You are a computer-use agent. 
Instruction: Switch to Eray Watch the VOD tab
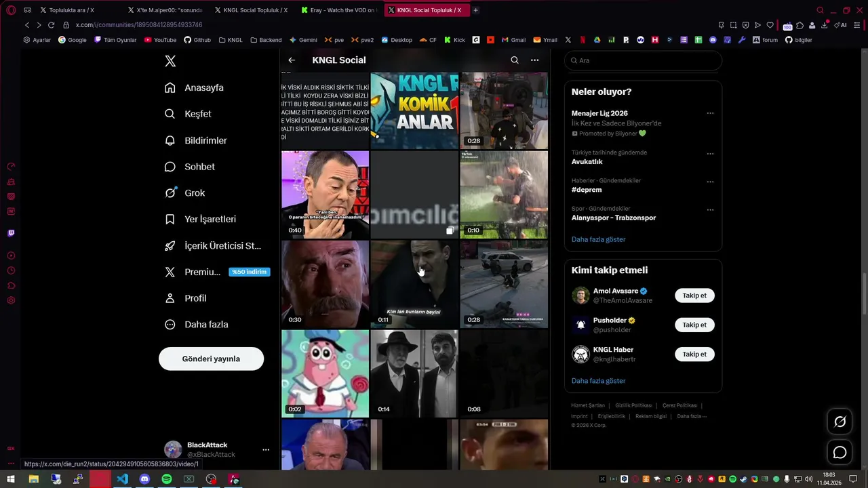(x=339, y=10)
